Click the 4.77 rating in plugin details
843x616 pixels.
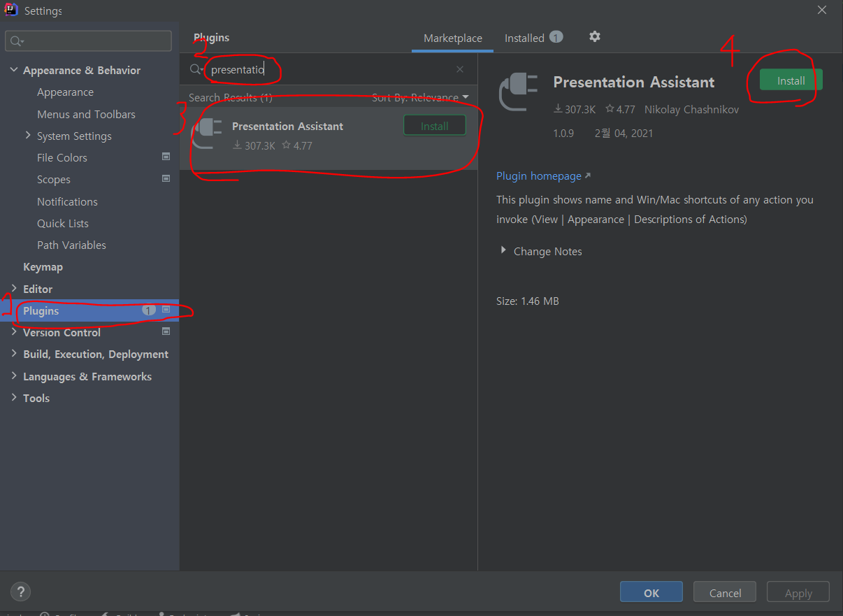click(620, 110)
